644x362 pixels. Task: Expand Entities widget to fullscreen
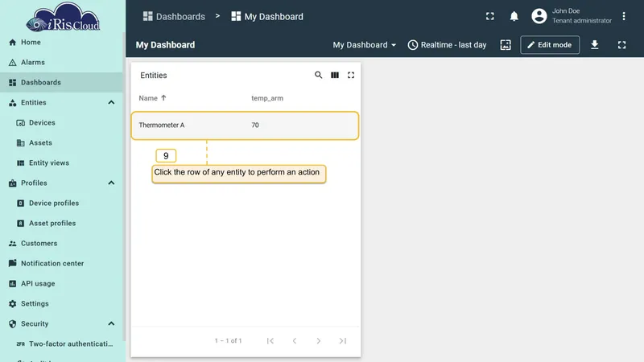351,75
